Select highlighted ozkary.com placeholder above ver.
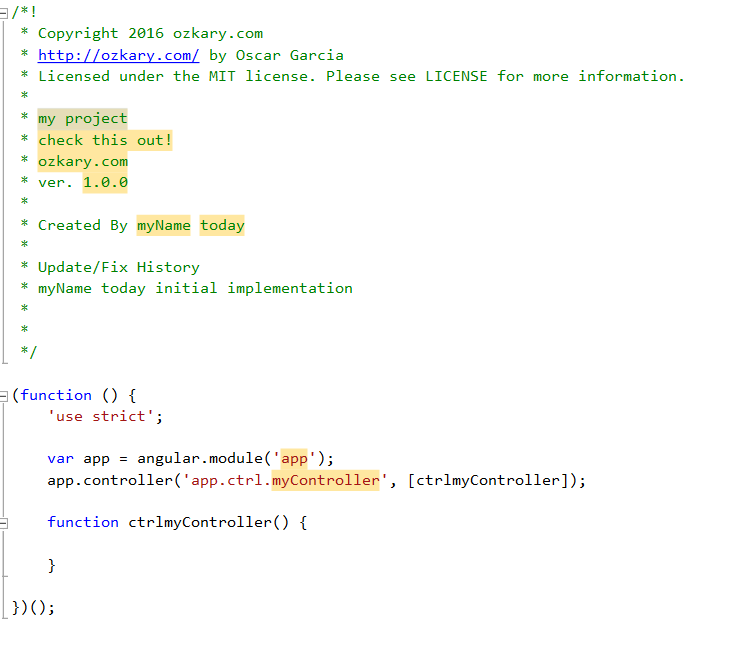Viewport: 744px width, 648px height. [83, 162]
